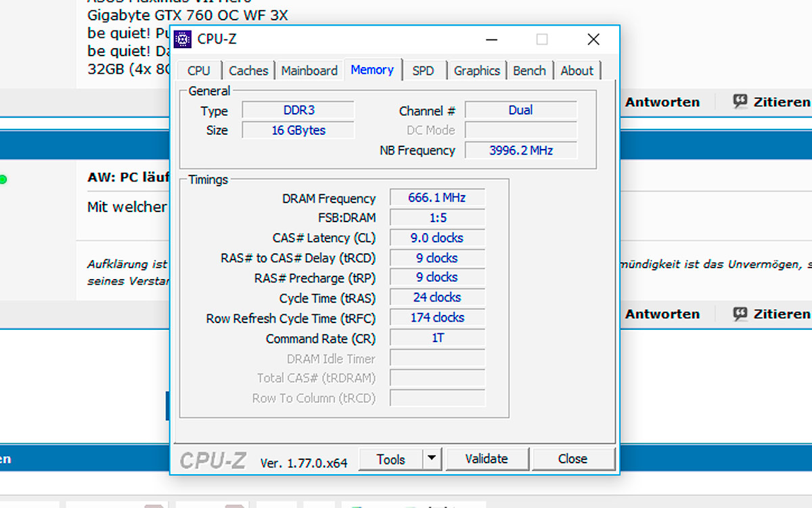Image resolution: width=812 pixels, height=508 pixels.
Task: Click the NB Frequency value 3996.2 MHz
Action: click(521, 150)
